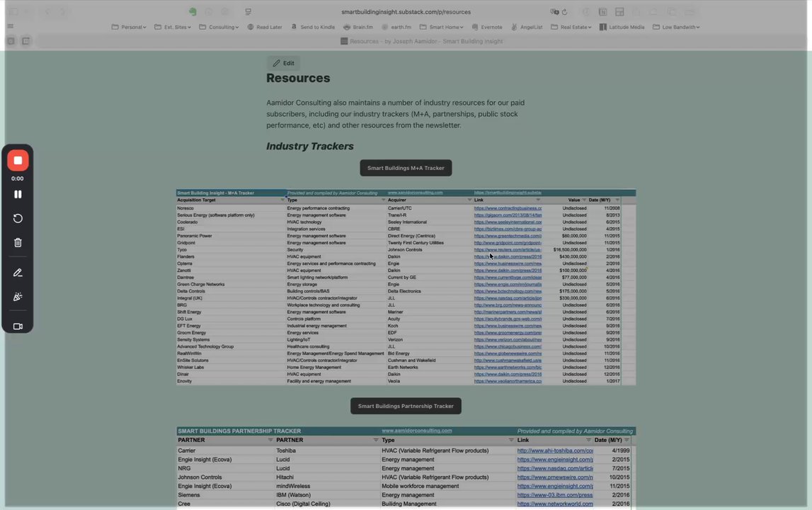This screenshot has height=510, width=812.
Task: Click the networkworld.com link in Cree row
Action: pyautogui.click(x=554, y=504)
